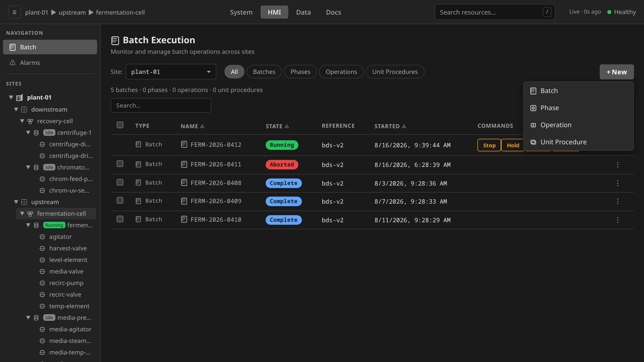
Task: Click the harvest-valve equipment icon
Action: click(x=42, y=248)
